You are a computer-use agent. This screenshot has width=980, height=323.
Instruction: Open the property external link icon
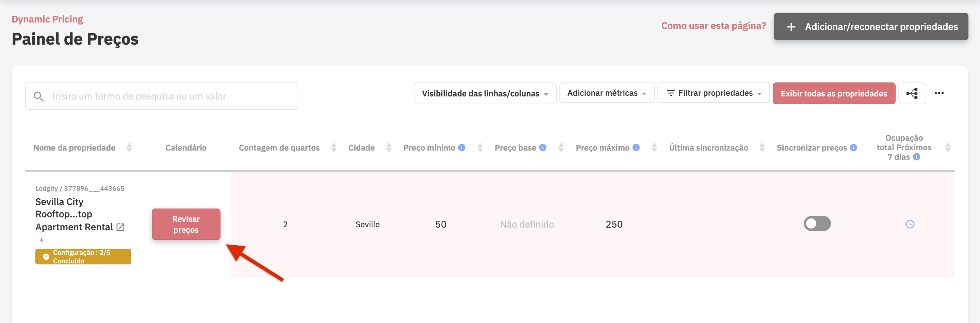click(120, 227)
